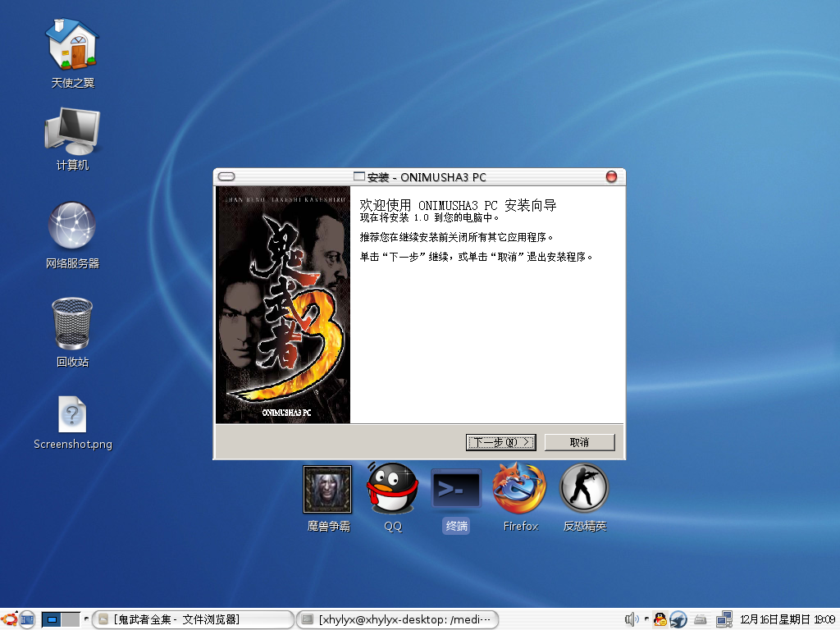Viewport: 840px width, 630px height.
Task: Close the ONIMUSHA3 PC installer window
Action: tap(611, 177)
